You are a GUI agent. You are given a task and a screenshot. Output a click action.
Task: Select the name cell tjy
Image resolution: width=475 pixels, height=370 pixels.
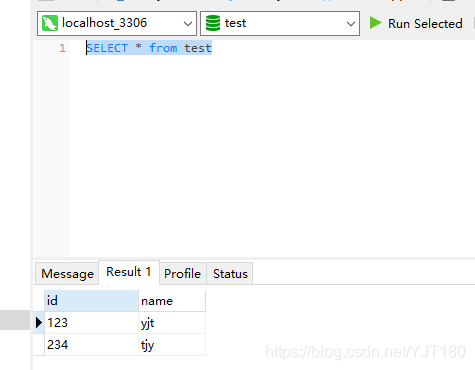pos(172,345)
